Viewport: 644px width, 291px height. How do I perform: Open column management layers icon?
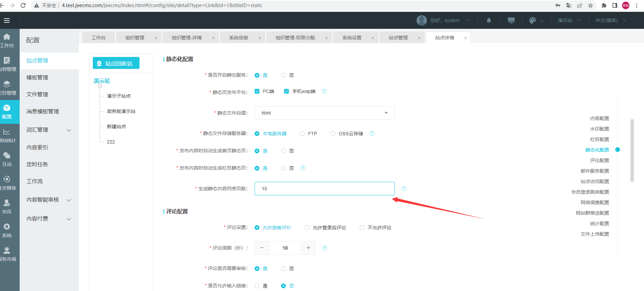pyautogui.click(x=7, y=84)
